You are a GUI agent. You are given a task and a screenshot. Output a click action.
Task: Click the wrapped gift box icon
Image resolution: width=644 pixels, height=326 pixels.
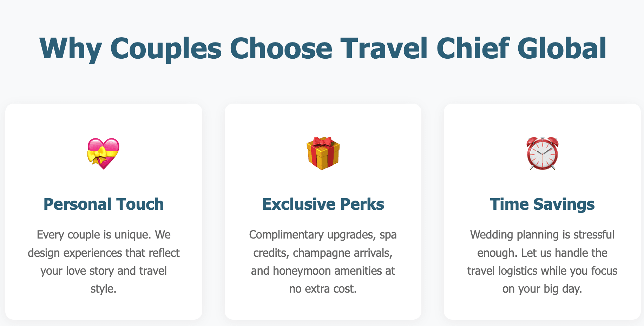coord(323,154)
